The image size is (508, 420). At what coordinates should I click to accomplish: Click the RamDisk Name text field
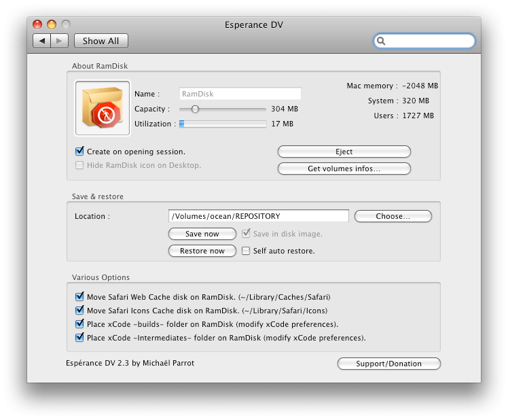click(240, 94)
